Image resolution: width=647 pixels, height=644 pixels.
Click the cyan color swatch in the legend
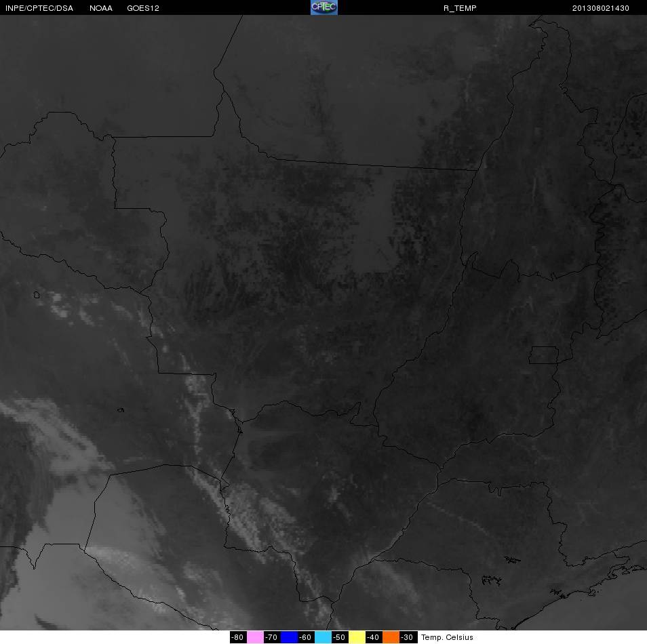coord(323,637)
